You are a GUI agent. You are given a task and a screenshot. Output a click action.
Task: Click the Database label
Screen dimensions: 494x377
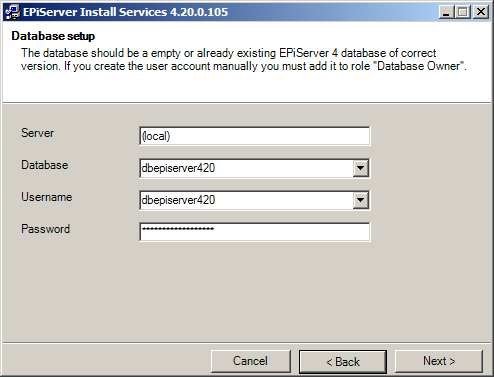(x=45, y=165)
